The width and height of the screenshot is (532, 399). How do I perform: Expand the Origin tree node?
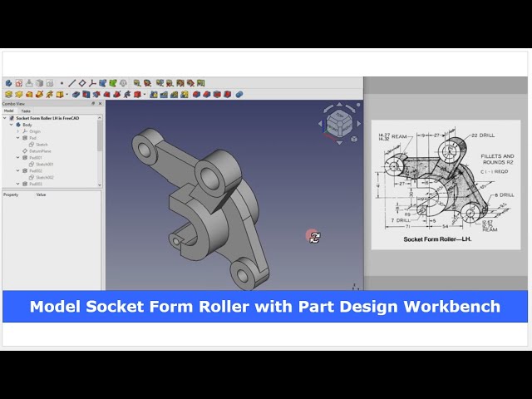click(18, 131)
